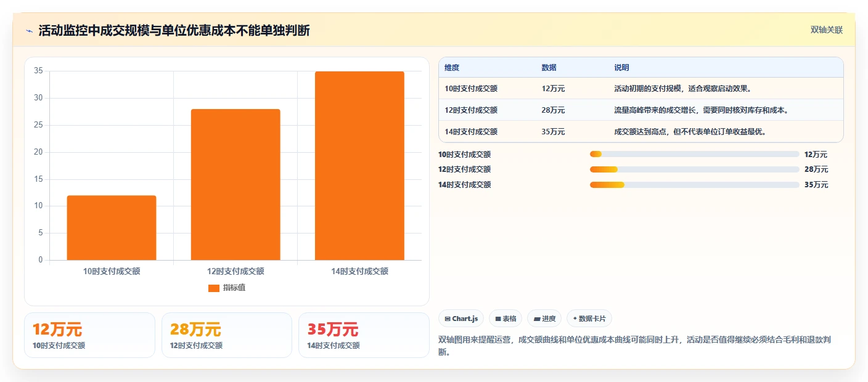Click the description 成交额达到高点
Image resolution: width=868 pixels, height=382 pixels.
pyautogui.click(x=690, y=132)
